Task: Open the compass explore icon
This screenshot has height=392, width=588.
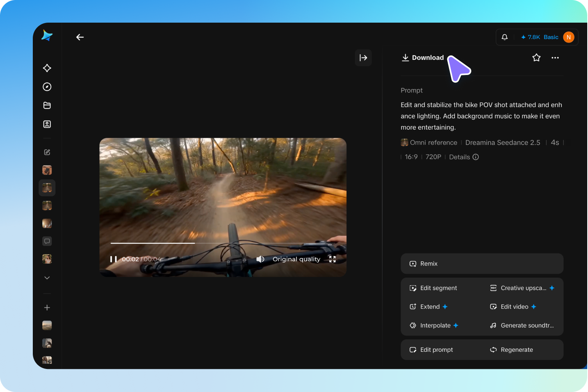Action: pyautogui.click(x=47, y=87)
